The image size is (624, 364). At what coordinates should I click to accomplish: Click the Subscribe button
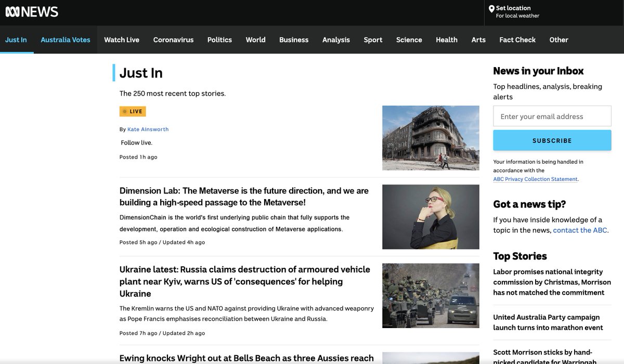click(552, 140)
